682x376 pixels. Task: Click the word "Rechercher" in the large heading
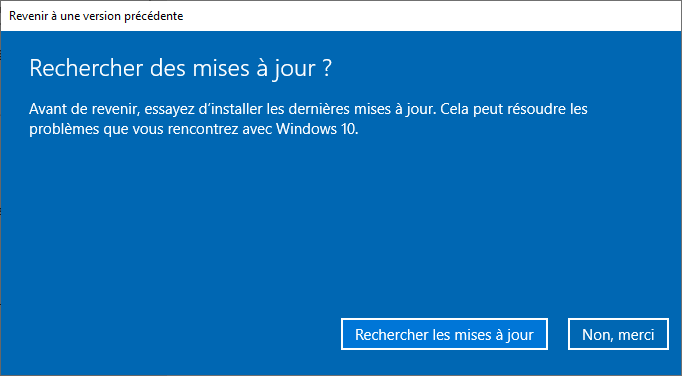pos(87,68)
